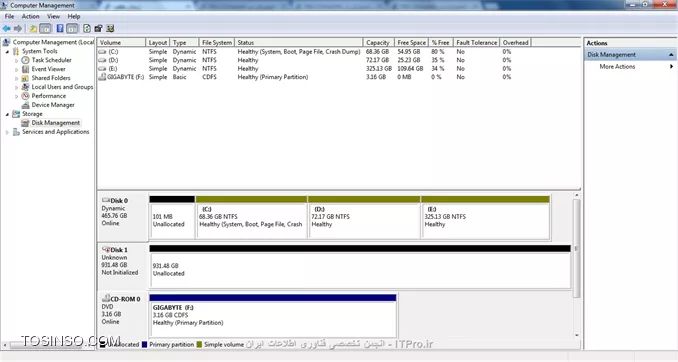This screenshot has width=678, height=362.
Task: Click the Services and Applications icon
Action: coord(16,132)
